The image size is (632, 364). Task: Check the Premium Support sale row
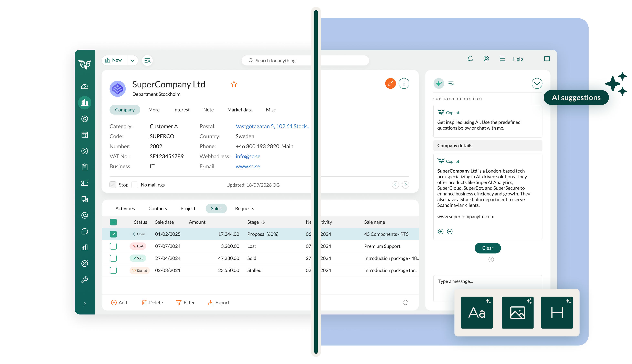coord(113,246)
